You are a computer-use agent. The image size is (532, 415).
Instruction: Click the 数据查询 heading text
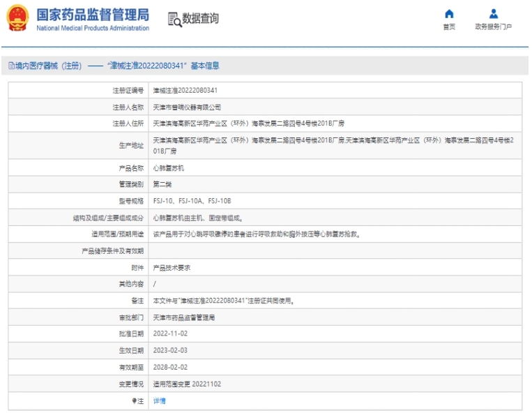201,19
